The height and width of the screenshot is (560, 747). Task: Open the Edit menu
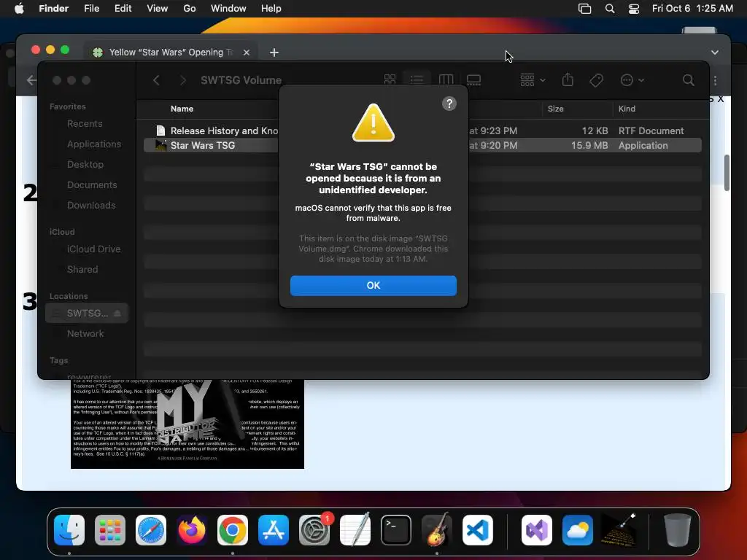tap(123, 9)
